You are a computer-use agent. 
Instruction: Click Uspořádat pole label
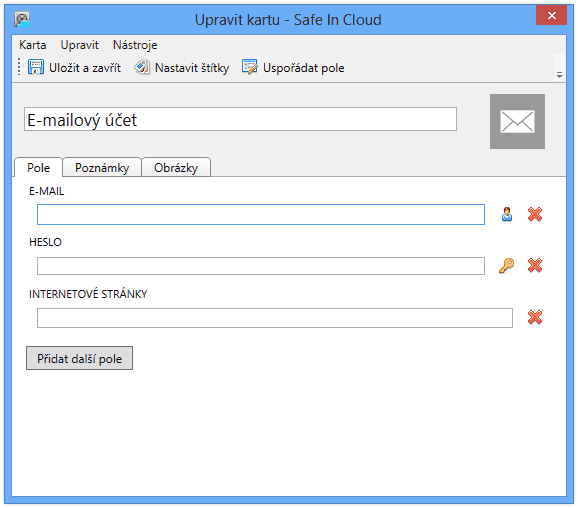pos(304,68)
